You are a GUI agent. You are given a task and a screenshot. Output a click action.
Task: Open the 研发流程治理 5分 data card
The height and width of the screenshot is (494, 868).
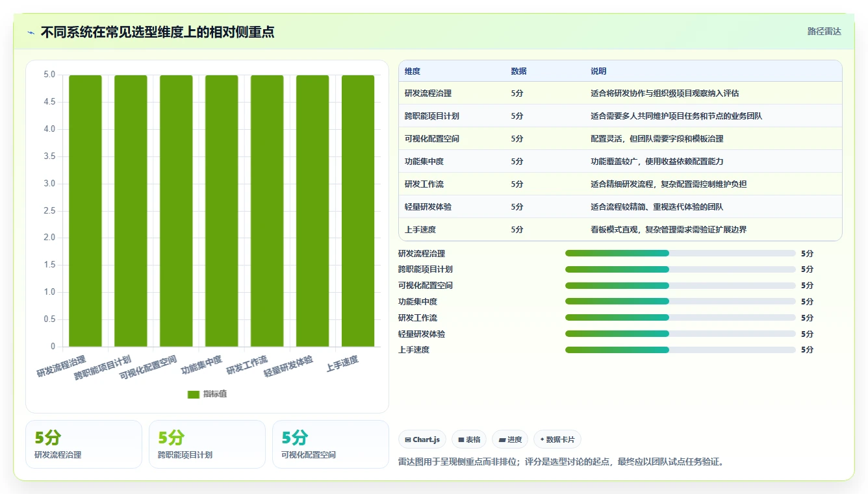tap(84, 444)
